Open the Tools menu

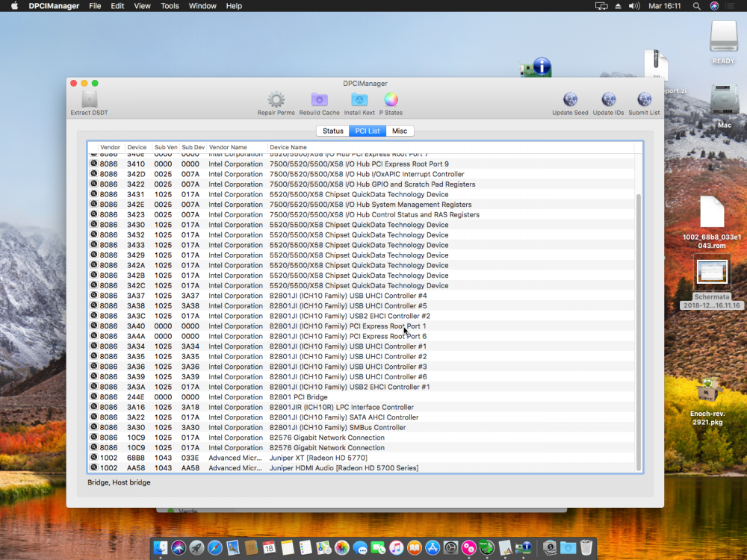point(170,6)
